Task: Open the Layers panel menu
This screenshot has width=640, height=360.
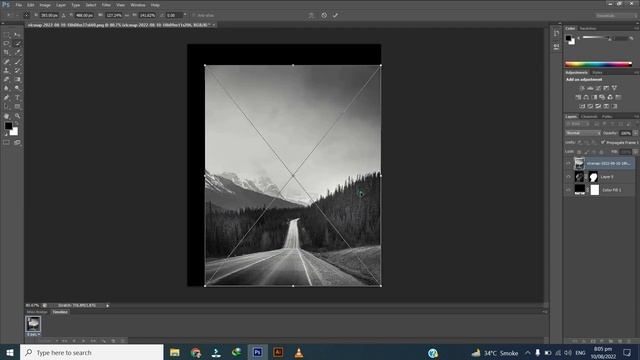Action: tap(636, 116)
